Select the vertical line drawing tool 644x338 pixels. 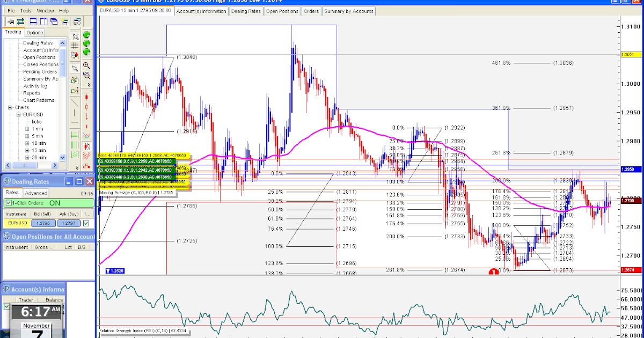pos(75,113)
